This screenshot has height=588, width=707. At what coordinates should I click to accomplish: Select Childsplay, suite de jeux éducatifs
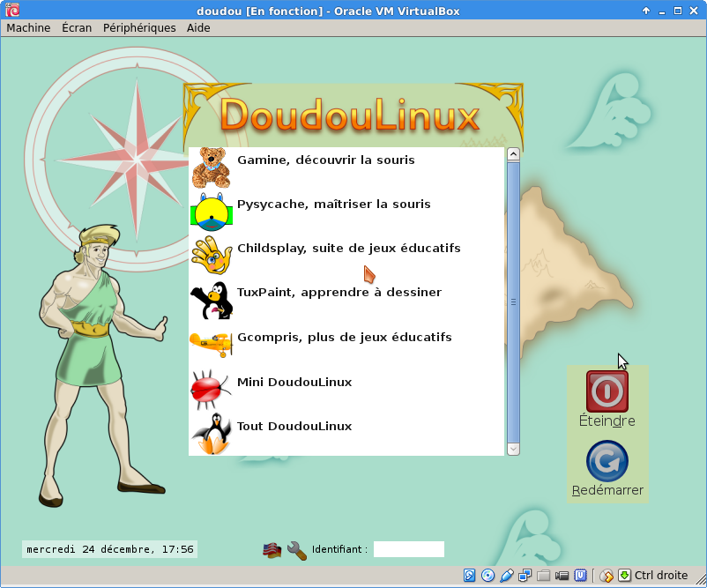[349, 249]
